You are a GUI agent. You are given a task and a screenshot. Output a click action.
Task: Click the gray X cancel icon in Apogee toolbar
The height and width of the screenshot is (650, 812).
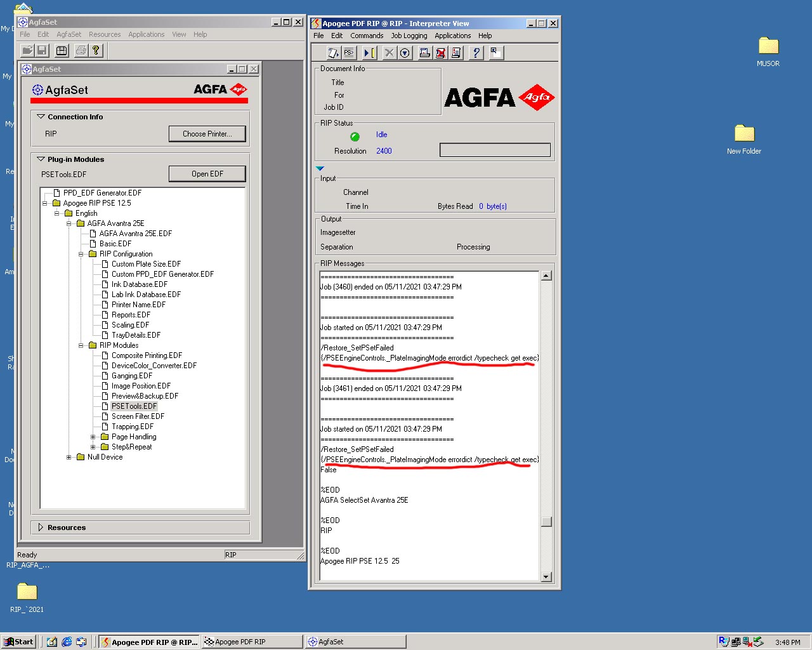coord(390,53)
